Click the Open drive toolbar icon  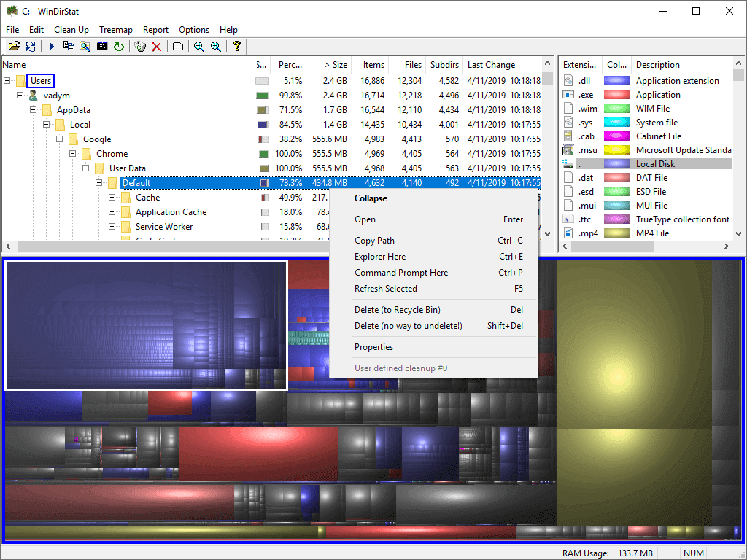tap(15, 46)
